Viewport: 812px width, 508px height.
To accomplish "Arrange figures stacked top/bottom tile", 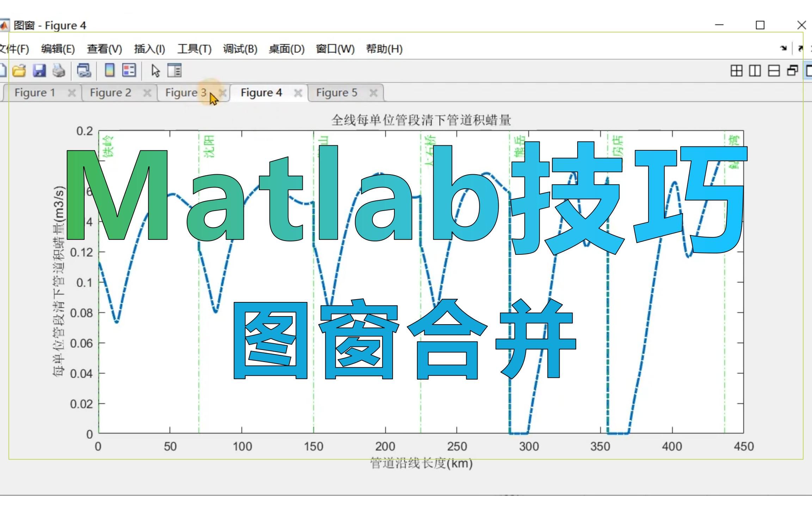I will coord(774,71).
